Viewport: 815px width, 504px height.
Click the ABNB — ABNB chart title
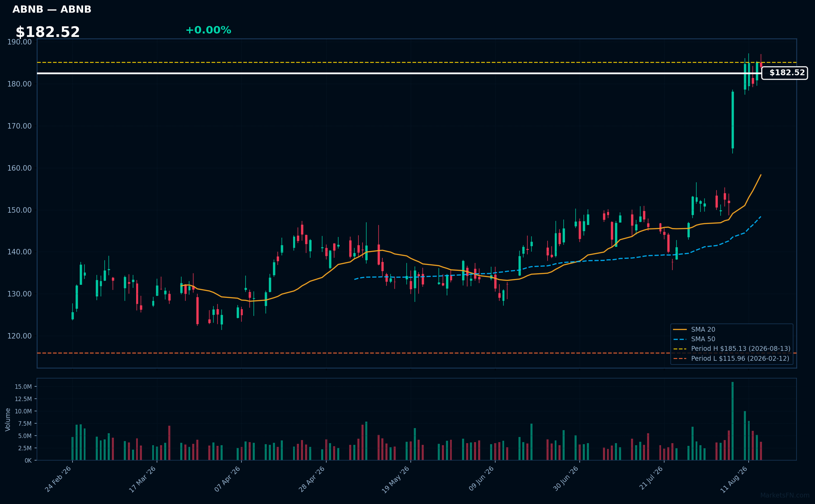(52, 9)
